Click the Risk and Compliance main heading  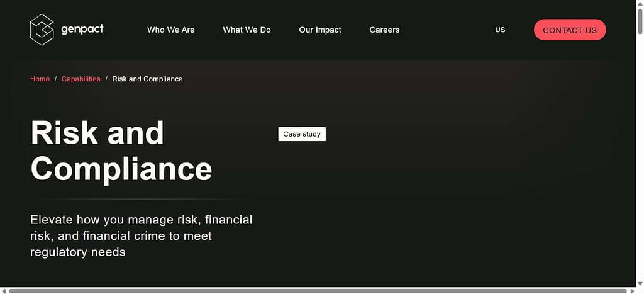click(121, 150)
